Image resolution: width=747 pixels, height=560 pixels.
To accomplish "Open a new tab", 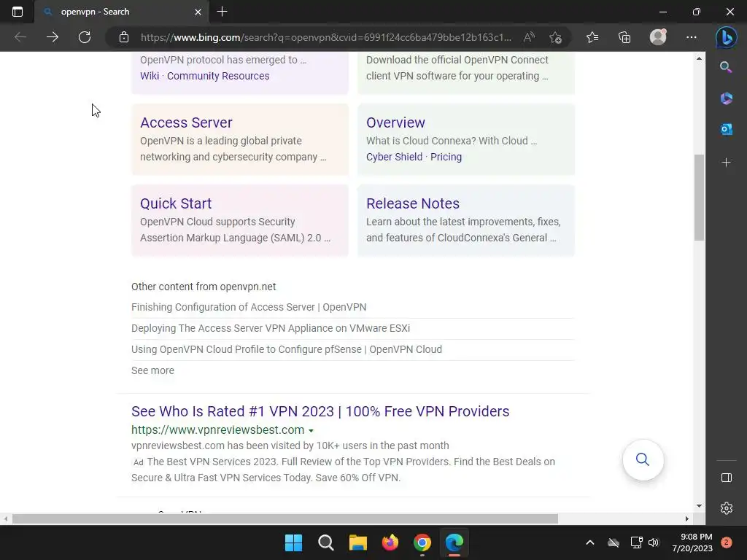I will point(222,12).
